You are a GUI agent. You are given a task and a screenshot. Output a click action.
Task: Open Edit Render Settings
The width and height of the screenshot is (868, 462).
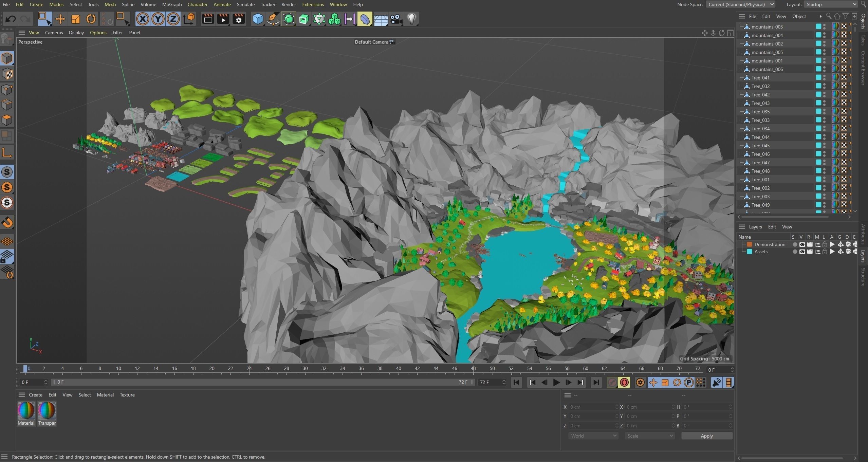(239, 19)
